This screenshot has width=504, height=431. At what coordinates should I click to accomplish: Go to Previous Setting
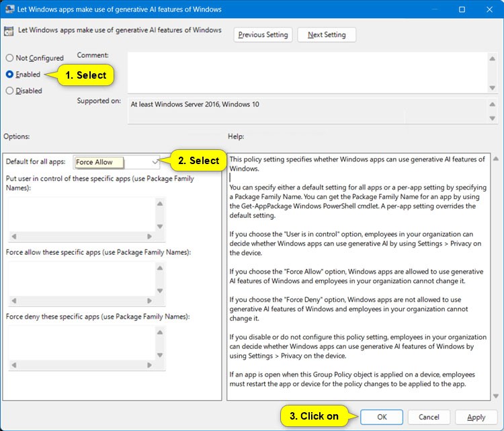(x=262, y=35)
